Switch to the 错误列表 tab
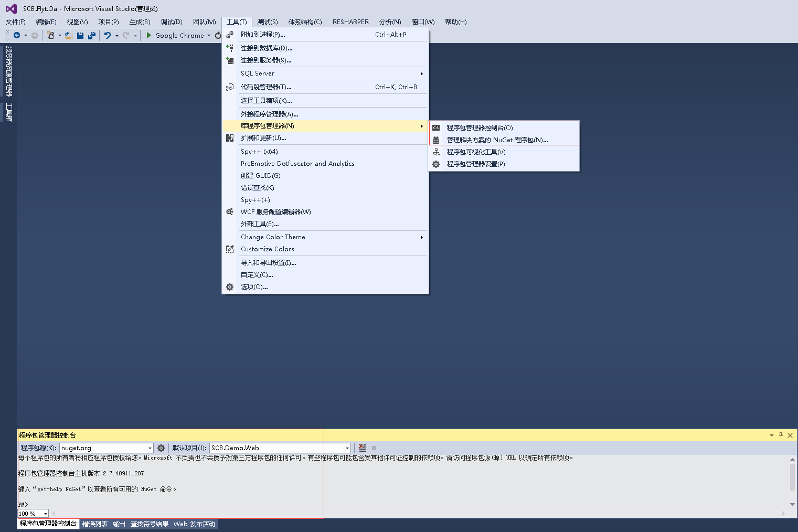The width and height of the screenshot is (798, 532). [x=95, y=524]
